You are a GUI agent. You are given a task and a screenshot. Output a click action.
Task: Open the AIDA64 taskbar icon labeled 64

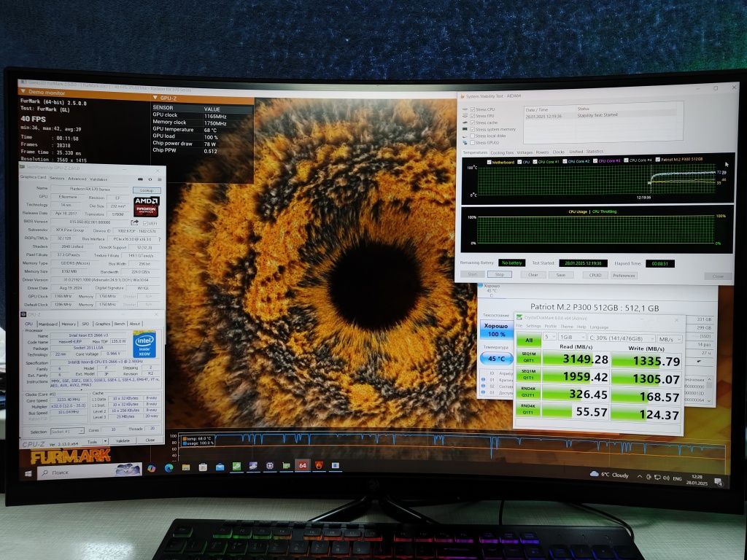[x=303, y=465]
